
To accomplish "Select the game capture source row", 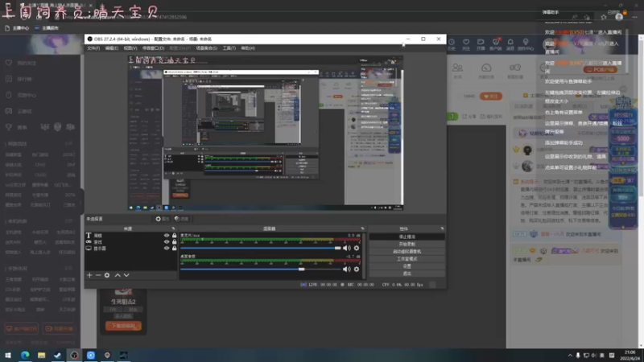I will [131, 242].
